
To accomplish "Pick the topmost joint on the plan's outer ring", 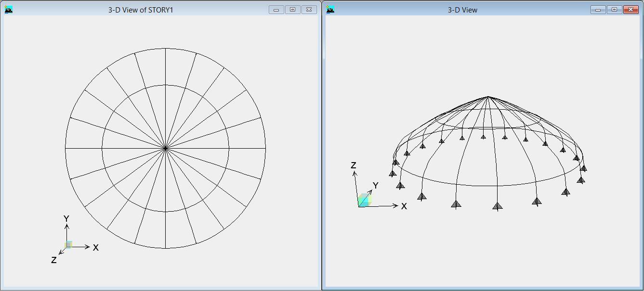I will [166, 49].
